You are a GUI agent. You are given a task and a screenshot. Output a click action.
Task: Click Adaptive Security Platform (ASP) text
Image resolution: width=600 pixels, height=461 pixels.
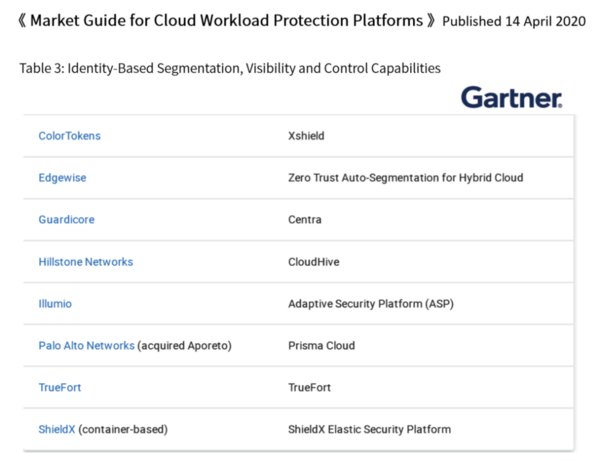tap(371, 304)
